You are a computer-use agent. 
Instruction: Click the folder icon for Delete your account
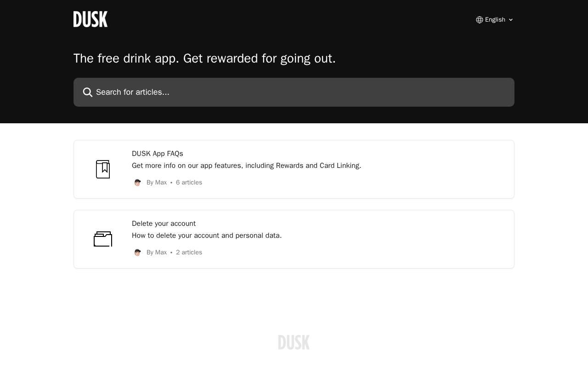[x=103, y=239]
